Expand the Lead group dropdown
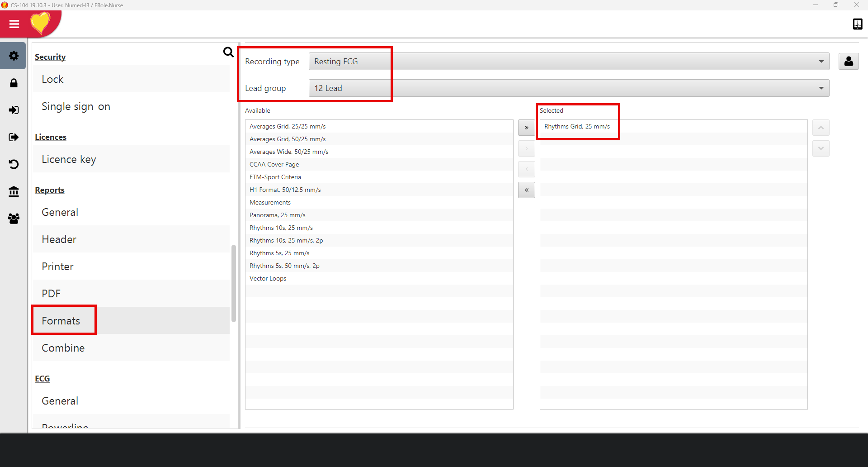The image size is (868, 467). (x=568, y=88)
